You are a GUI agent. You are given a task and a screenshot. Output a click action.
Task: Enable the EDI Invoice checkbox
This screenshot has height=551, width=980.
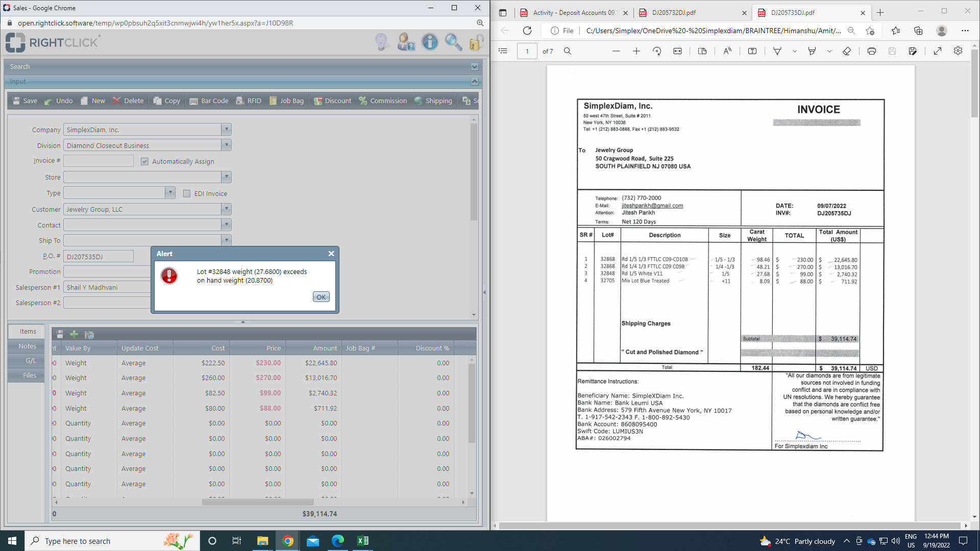click(187, 194)
